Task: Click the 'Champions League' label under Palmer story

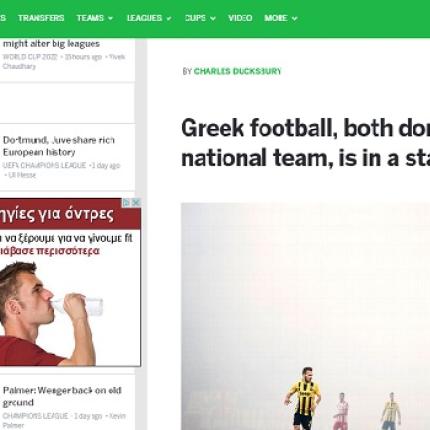Action: 35,416
